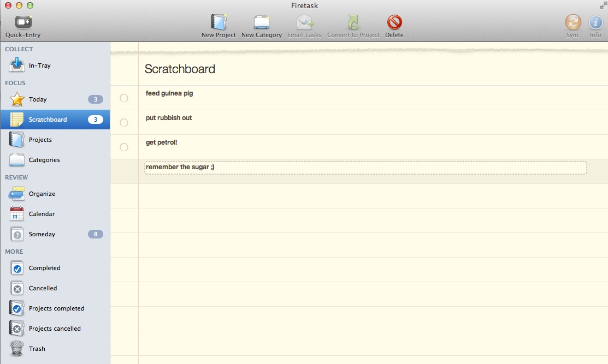Check off the 'get petrol!' task
Viewport: 608px width, 364px height.
124,147
